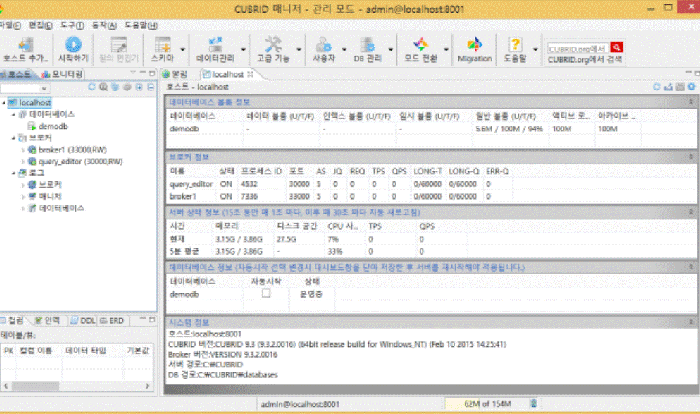Click the CUBRID.org search input field

click(x=578, y=48)
